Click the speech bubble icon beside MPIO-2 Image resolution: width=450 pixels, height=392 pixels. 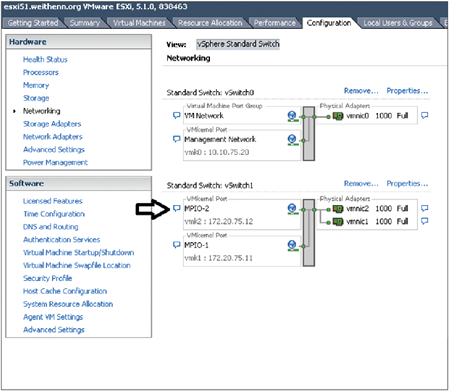(x=177, y=209)
